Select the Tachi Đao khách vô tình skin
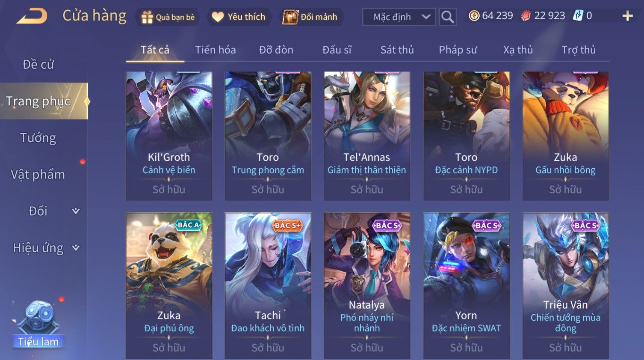Viewport: 644px width, 360px height. pyautogui.click(x=268, y=286)
